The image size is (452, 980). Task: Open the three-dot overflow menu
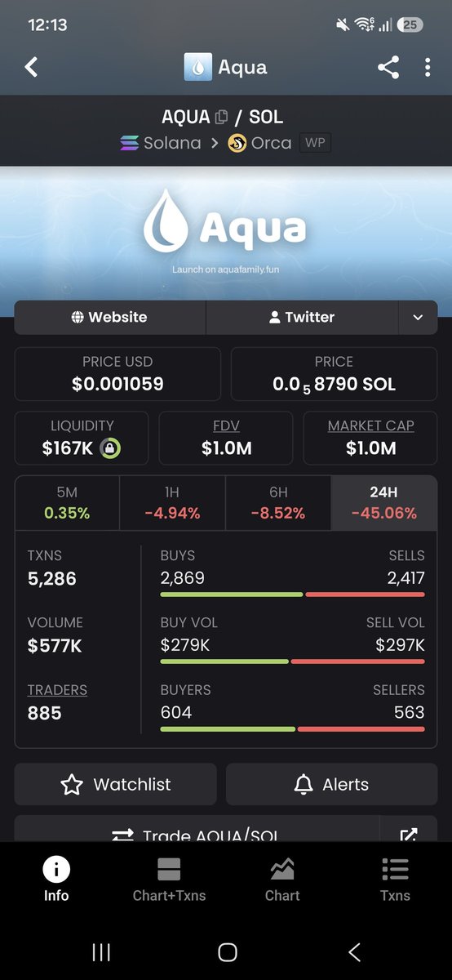point(428,68)
